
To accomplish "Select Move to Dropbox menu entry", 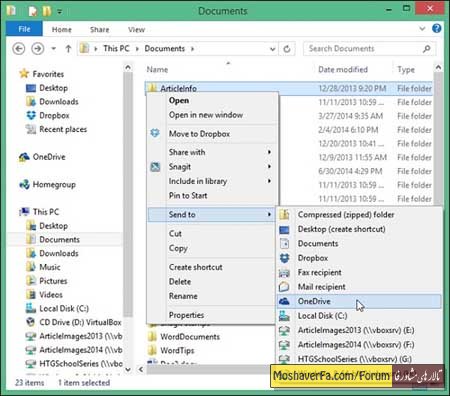I will pos(213,134).
